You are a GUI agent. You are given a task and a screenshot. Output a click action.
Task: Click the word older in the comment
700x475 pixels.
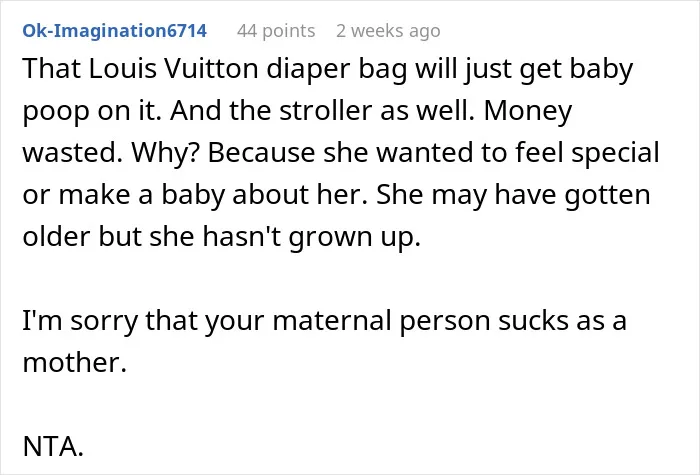57,236
